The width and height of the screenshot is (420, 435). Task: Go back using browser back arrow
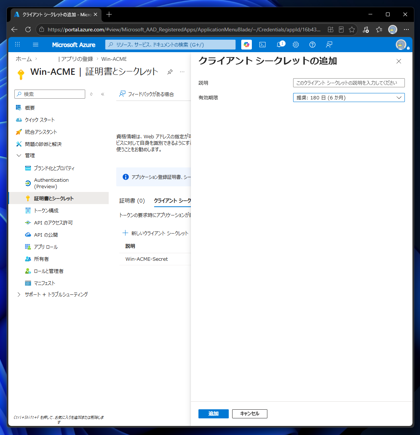[14, 30]
